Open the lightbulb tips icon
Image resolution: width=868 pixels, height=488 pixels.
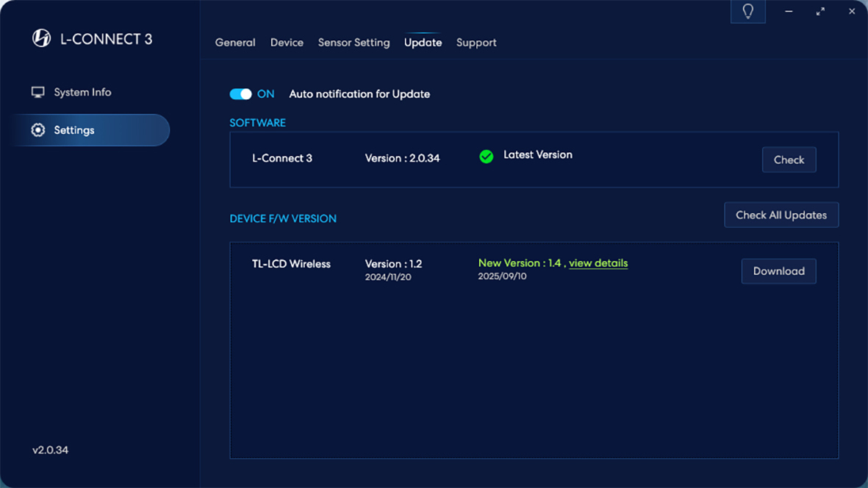click(x=748, y=11)
